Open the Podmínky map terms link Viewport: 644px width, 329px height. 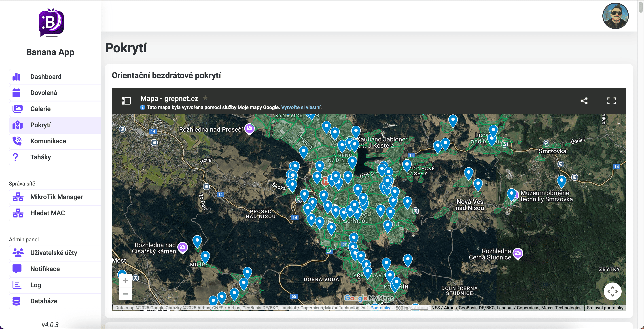[380, 308]
